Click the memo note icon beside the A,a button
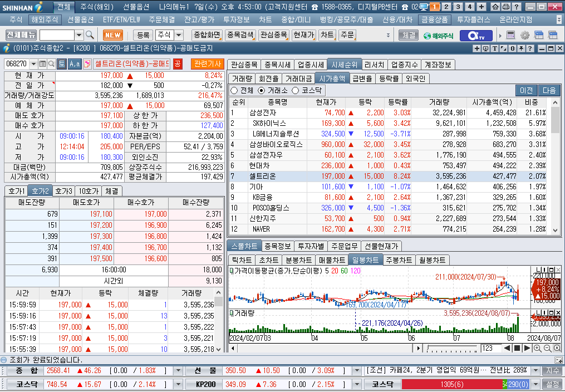The width and height of the screenshot is (565, 392). (87, 64)
